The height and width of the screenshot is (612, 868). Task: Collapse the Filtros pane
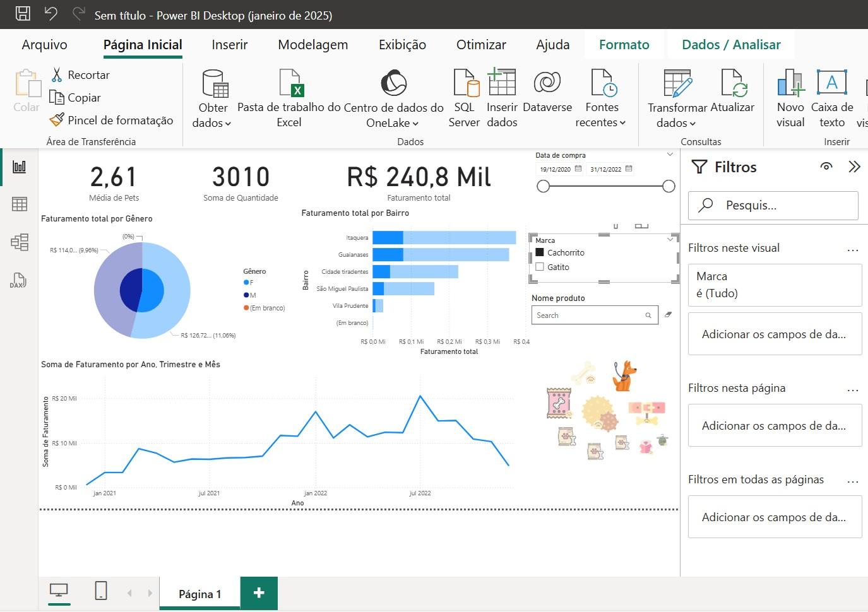[854, 167]
